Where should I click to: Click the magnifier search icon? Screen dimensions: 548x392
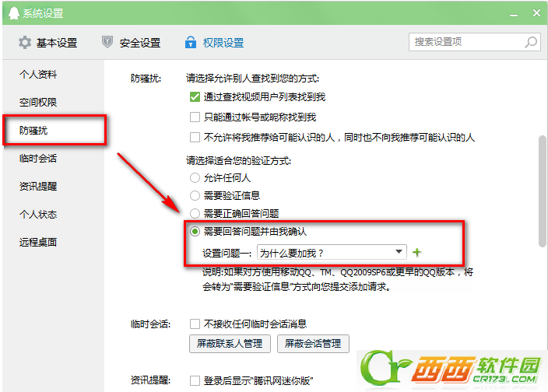531,42
